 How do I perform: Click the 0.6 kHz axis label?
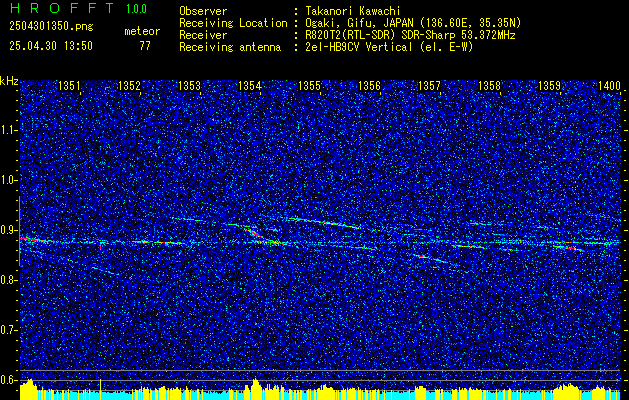(x=8, y=380)
